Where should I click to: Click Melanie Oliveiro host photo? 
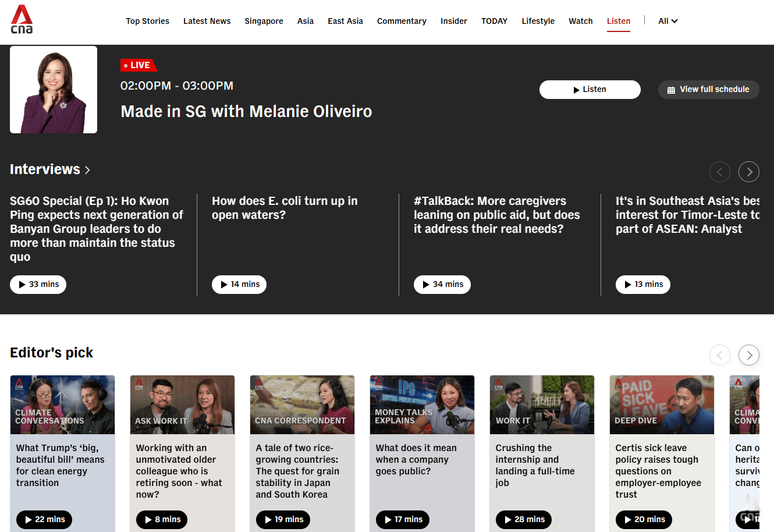(54, 90)
